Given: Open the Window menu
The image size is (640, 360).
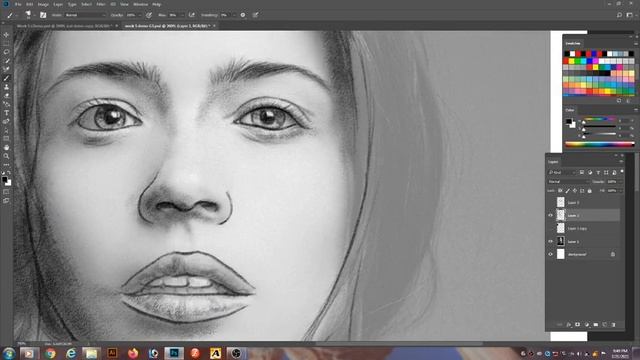Looking at the screenshot, I should [140, 4].
